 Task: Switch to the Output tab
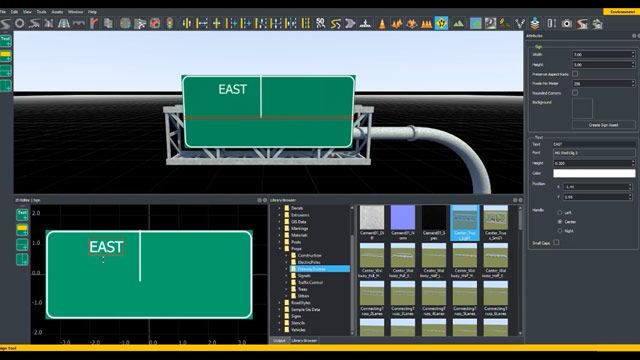click(280, 340)
